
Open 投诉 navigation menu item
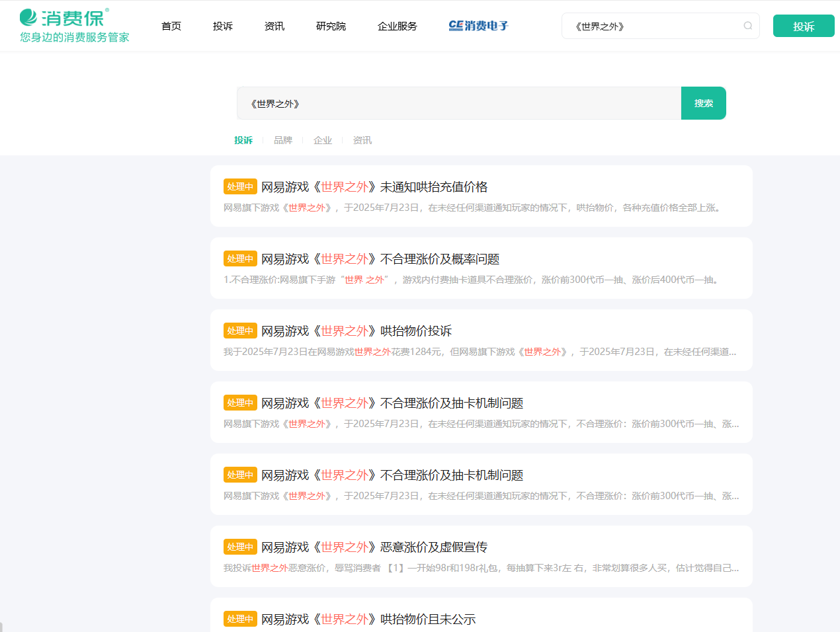coord(223,26)
